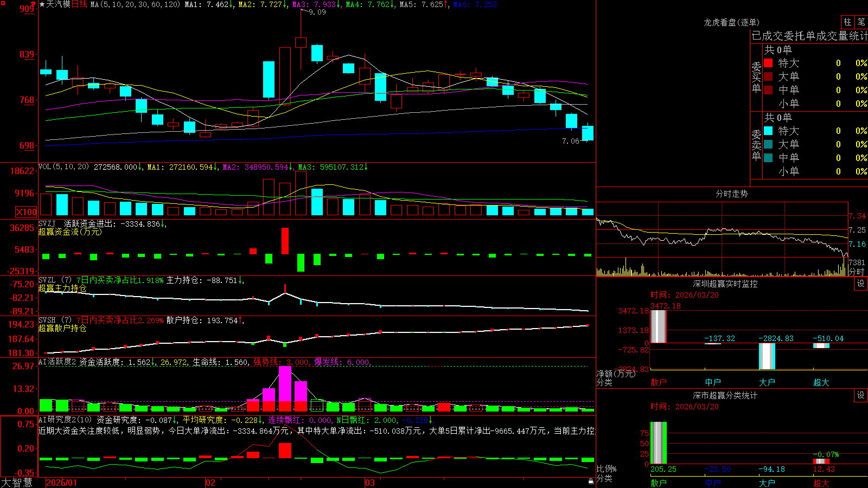Switch to 笔 tick view in 龙虎看盘
The width and height of the screenshot is (868, 488).
click(x=861, y=22)
